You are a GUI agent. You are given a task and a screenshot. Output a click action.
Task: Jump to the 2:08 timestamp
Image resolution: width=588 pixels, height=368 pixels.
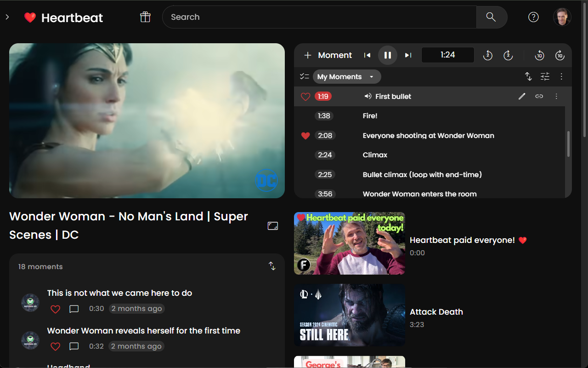(325, 136)
